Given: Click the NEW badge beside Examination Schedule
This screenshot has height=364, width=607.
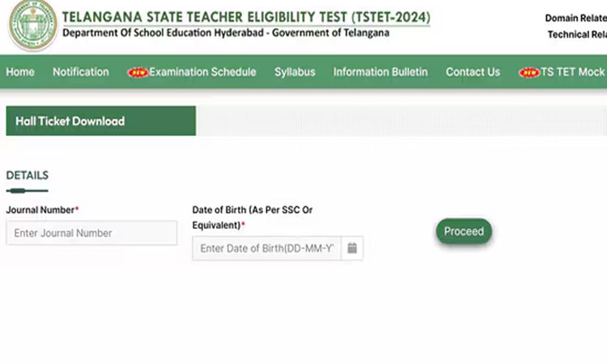Looking at the screenshot, I should [x=138, y=72].
